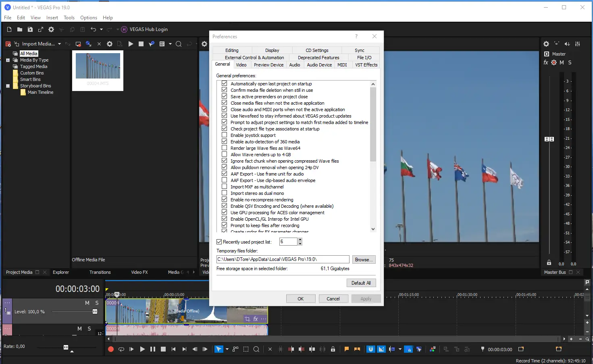Image resolution: width=593 pixels, height=364 pixels.
Task: Toggle Enable Snapping magnet icon
Action: point(371,350)
